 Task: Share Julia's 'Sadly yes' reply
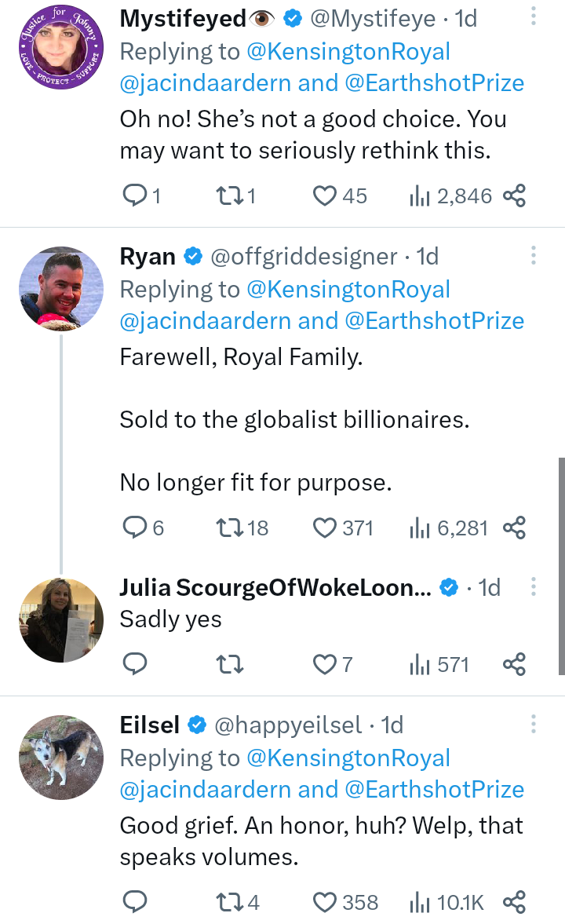click(513, 665)
